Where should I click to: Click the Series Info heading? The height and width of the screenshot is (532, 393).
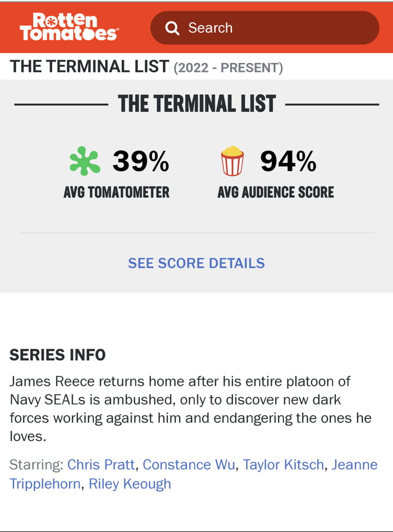57,354
